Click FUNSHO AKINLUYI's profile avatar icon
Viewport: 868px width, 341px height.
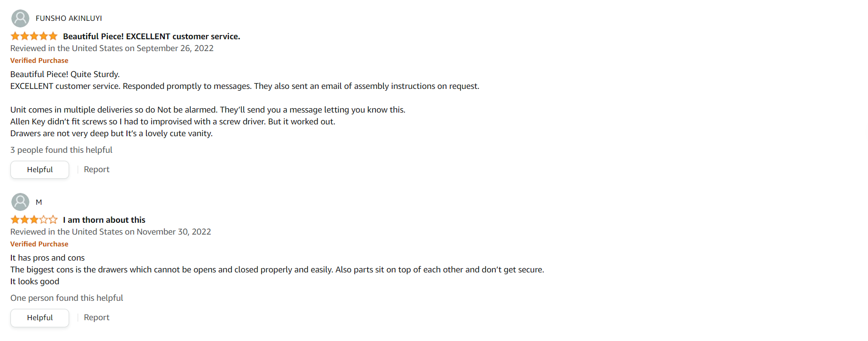(x=20, y=18)
